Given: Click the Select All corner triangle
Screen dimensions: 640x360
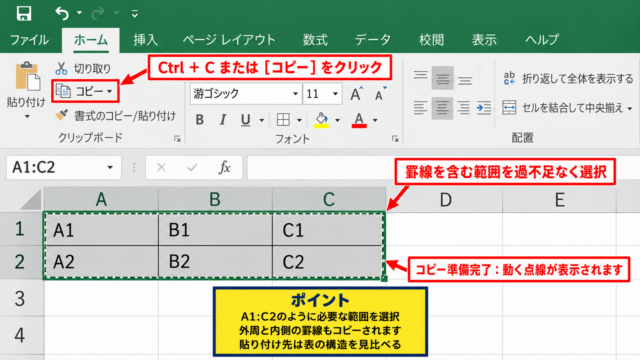Looking at the screenshot, I should [x=30, y=200].
